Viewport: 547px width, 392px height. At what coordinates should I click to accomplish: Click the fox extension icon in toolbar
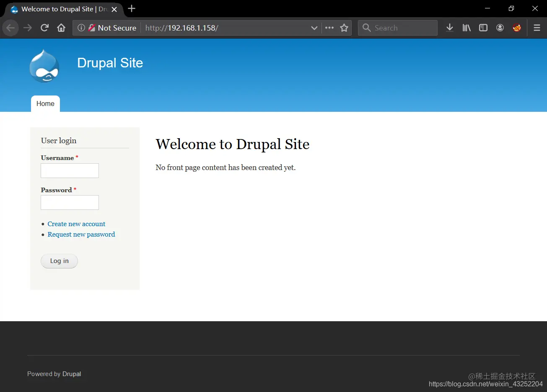click(517, 28)
